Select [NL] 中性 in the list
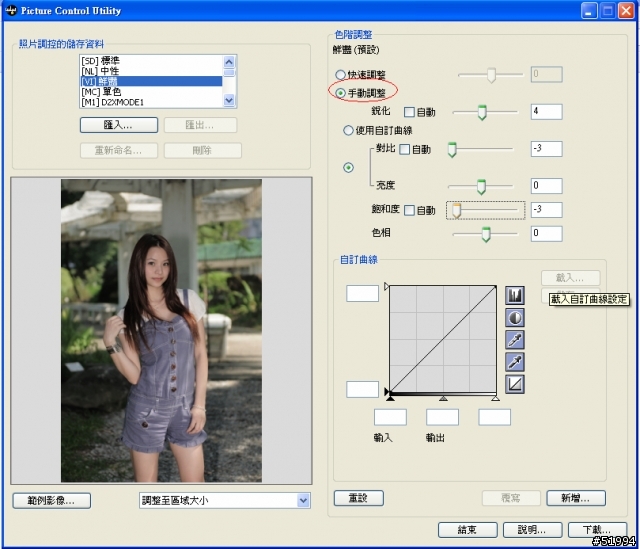Screen dimensions: 640x549 click(x=151, y=71)
